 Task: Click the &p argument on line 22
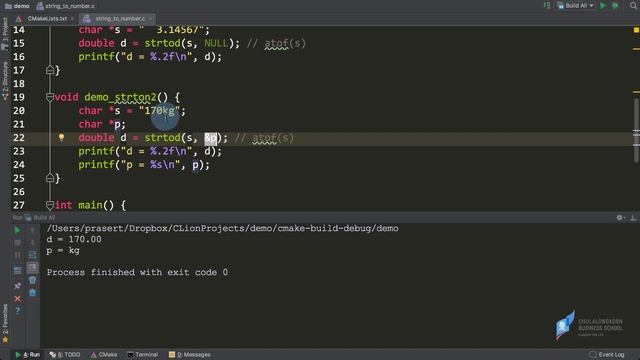(210, 138)
